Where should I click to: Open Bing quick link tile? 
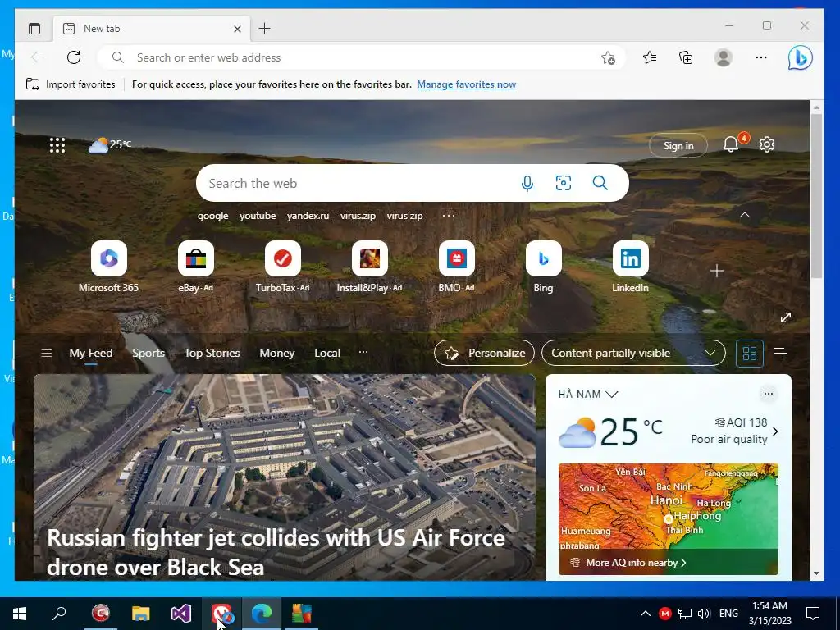[543, 267]
